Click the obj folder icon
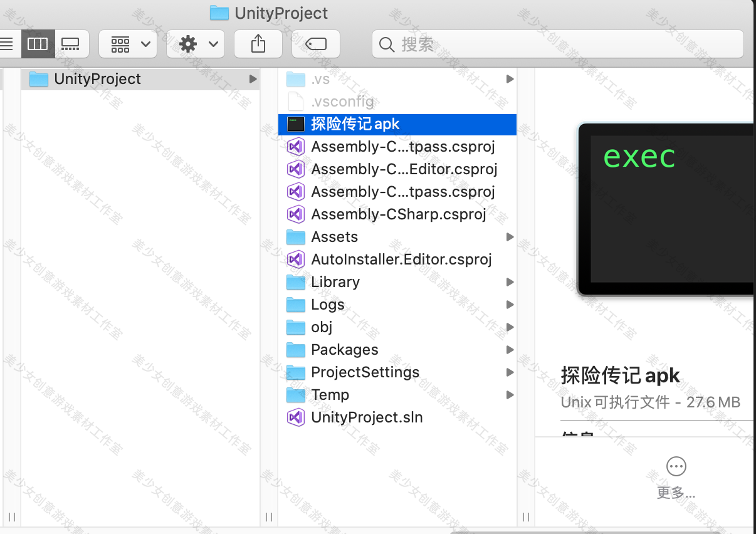This screenshot has width=756, height=534. (296, 327)
